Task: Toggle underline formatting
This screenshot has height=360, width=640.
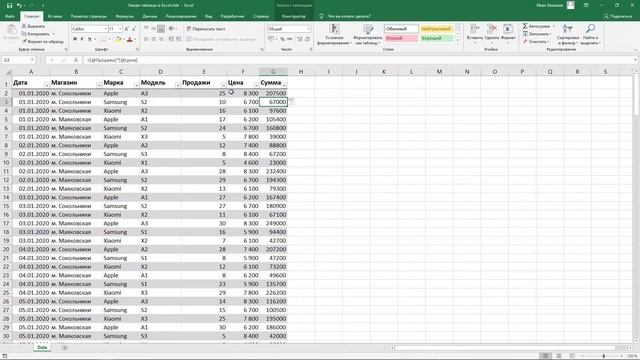Action: (x=89, y=39)
